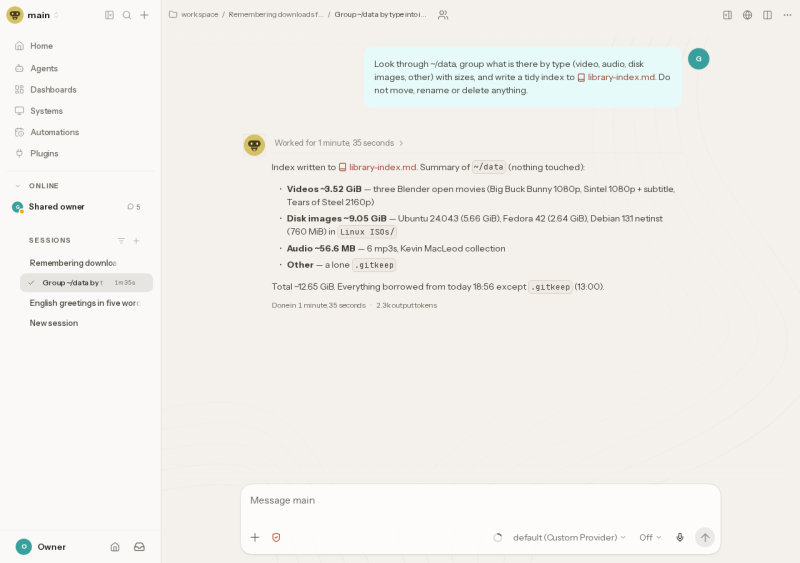Image resolution: width=800 pixels, height=563 pixels.
Task: Open search from the sidebar header
Action: [x=127, y=15]
